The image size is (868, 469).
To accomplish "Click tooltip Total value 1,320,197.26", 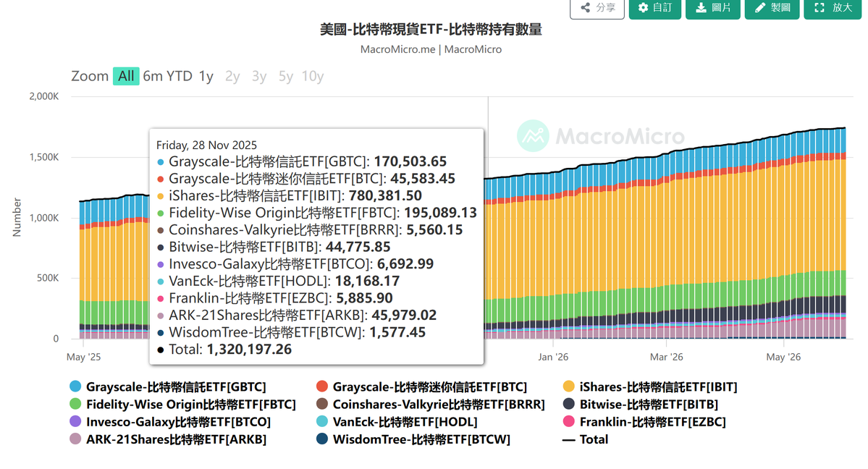I will (x=249, y=350).
